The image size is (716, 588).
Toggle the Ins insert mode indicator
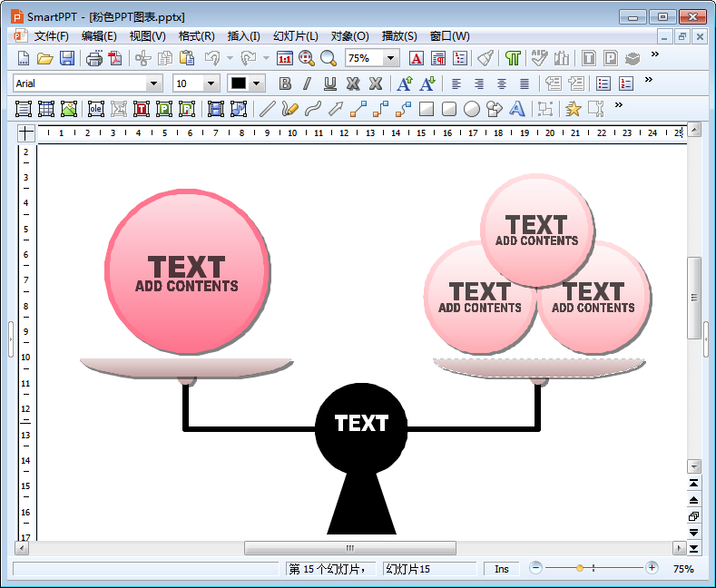(x=502, y=569)
